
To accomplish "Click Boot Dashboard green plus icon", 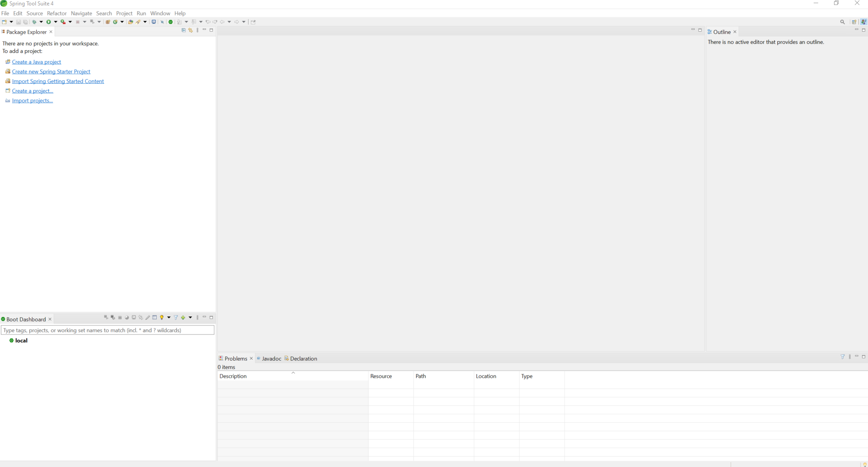I will pyautogui.click(x=183, y=318).
